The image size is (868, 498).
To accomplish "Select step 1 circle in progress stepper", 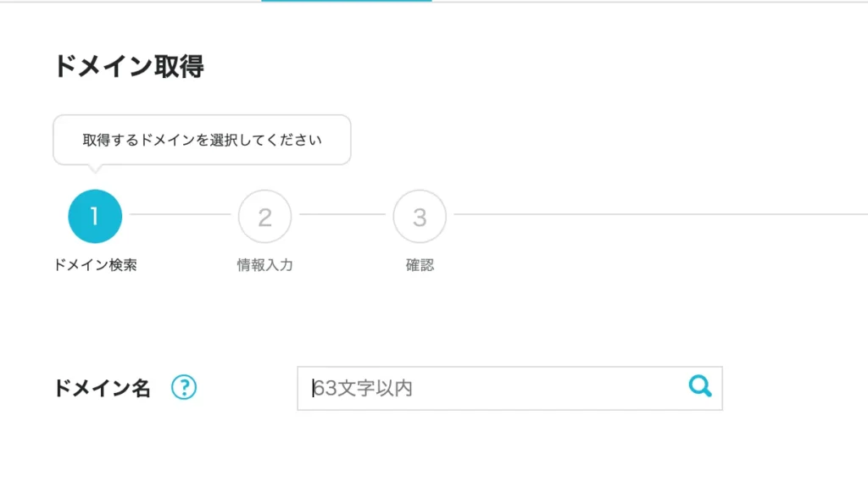I will (x=95, y=216).
